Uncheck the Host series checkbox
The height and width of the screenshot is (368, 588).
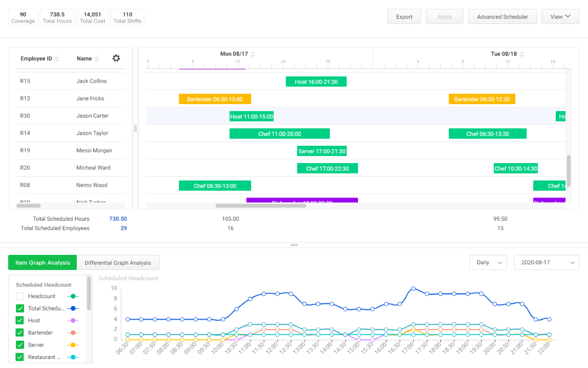pyautogui.click(x=20, y=321)
